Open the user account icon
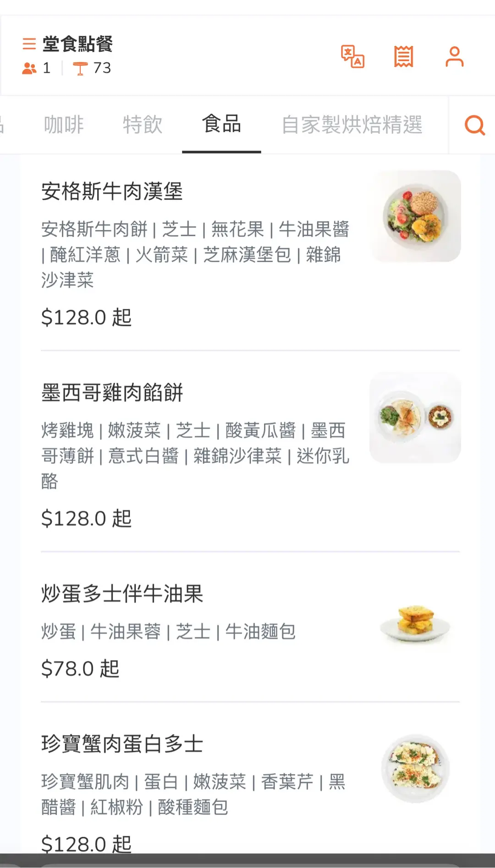 pos(454,57)
